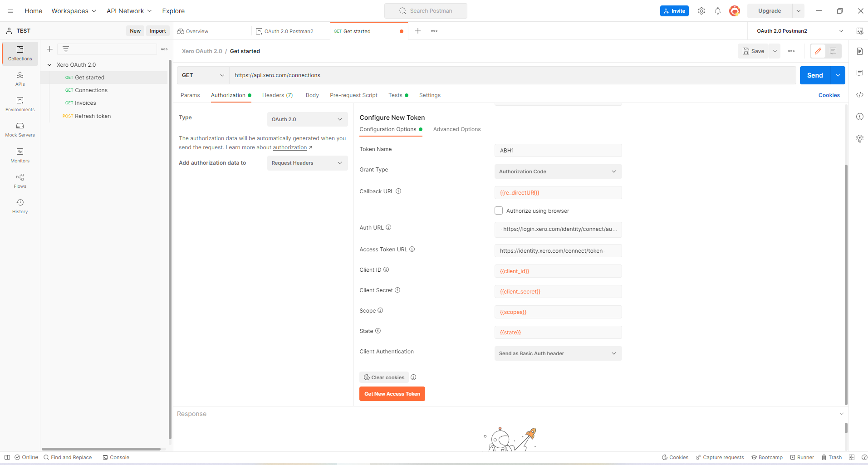Switch to the Params tab

point(190,95)
